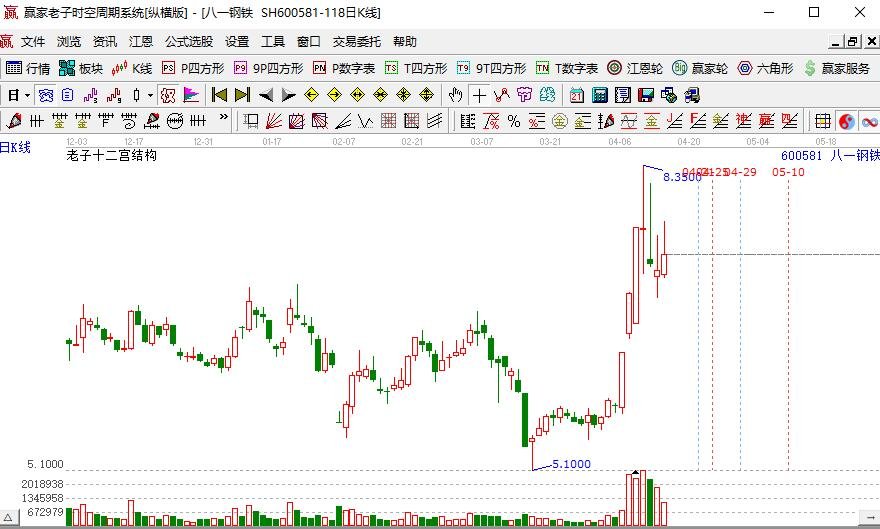Click the red floppy disk save icon
Screen dimensions: 880x529
tap(645, 95)
